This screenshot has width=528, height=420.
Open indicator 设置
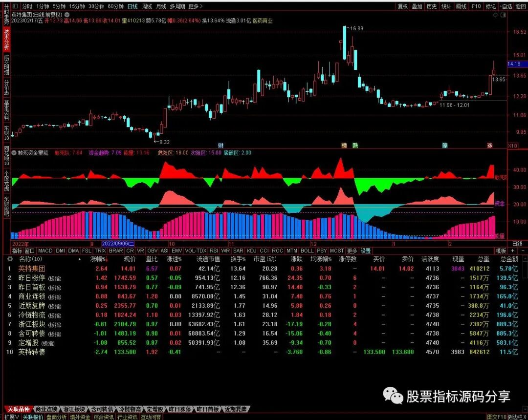(x=366, y=251)
